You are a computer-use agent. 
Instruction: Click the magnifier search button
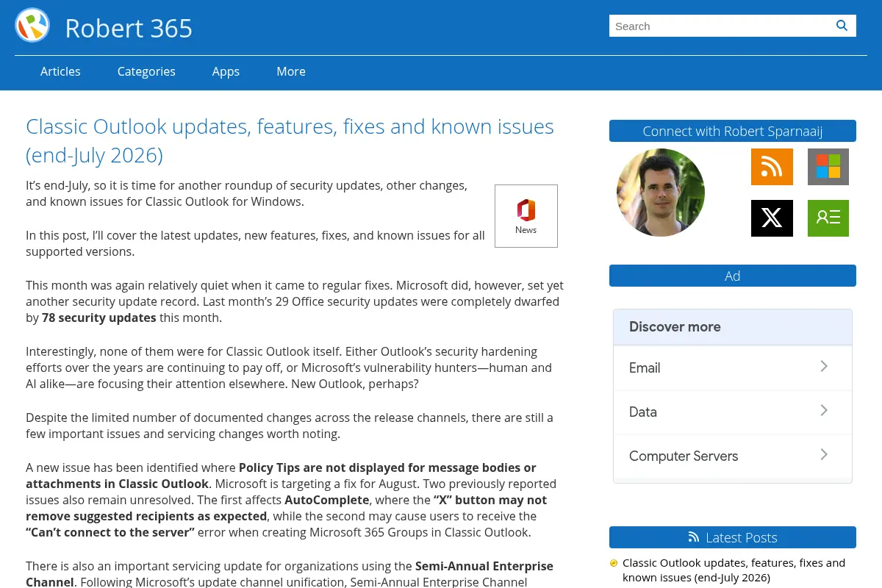pyautogui.click(x=842, y=26)
